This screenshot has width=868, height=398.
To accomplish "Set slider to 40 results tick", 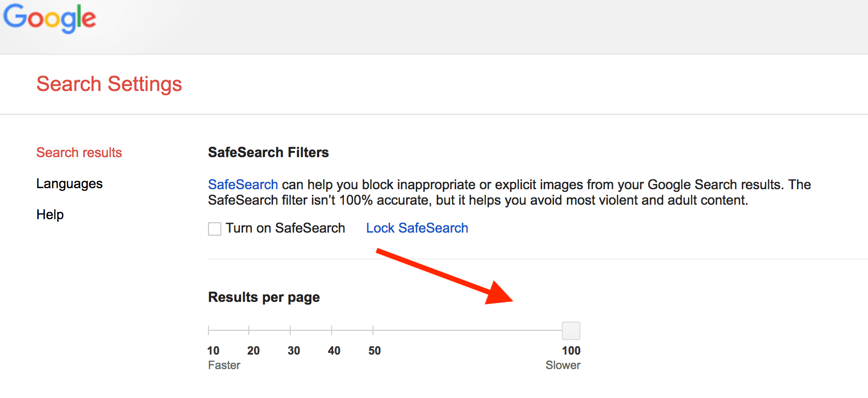I will 332,330.
